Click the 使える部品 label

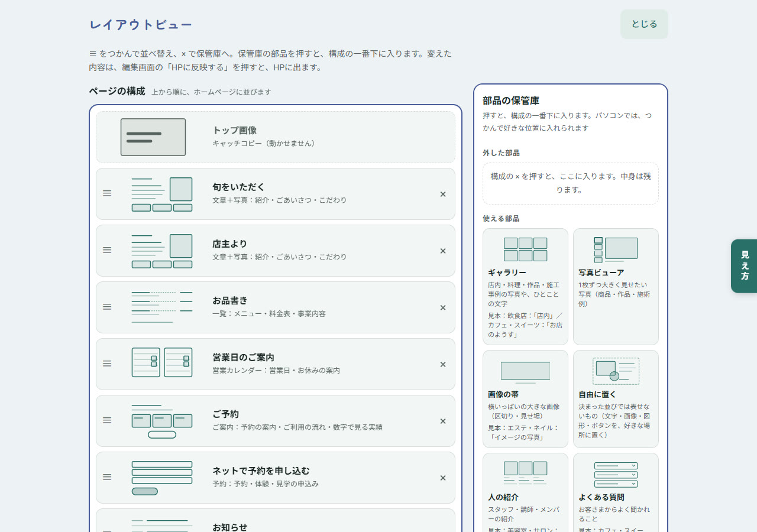click(x=501, y=218)
